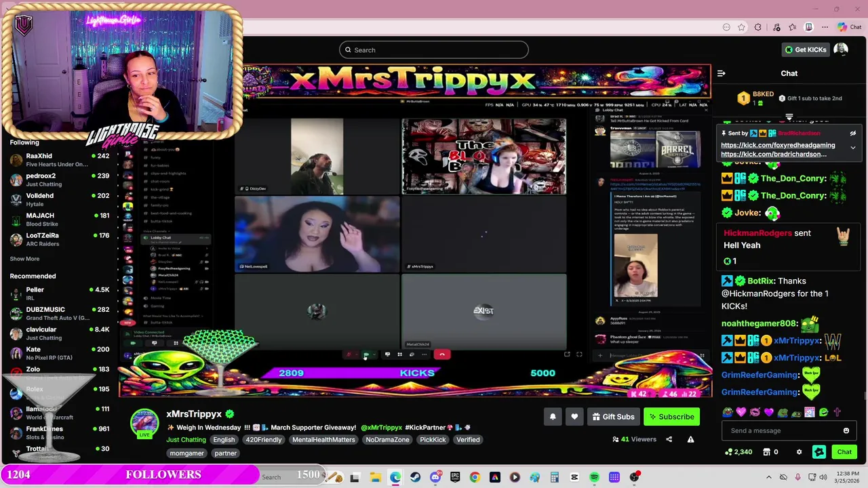Insert the pink cross emote
This screenshot has width=868, height=488.
[837, 412]
